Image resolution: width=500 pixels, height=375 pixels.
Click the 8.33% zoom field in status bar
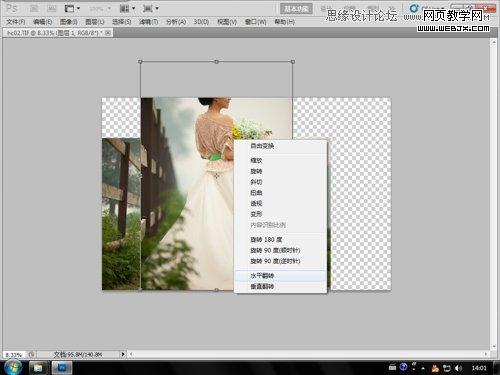14,355
